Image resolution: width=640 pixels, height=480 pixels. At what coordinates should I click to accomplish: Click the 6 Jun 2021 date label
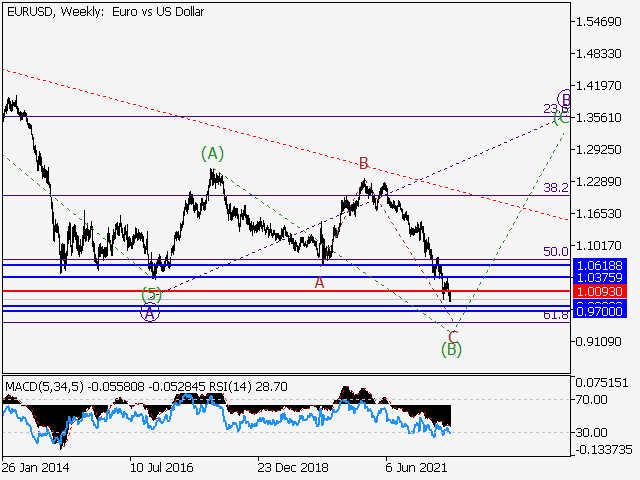415,467
